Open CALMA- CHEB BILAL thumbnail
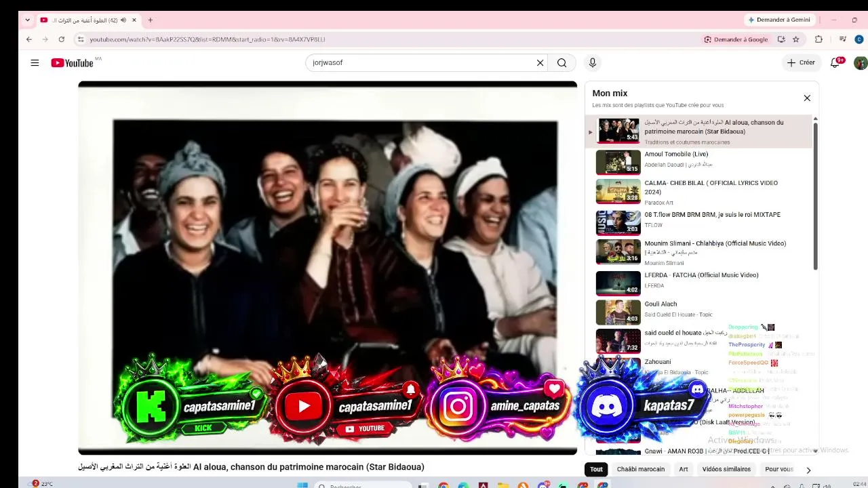The height and width of the screenshot is (488, 868). click(x=618, y=191)
